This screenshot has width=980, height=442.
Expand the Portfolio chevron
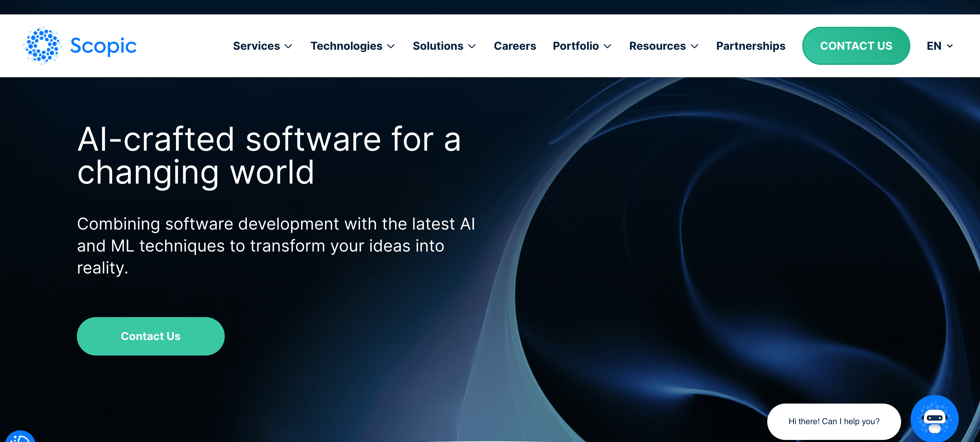(608, 46)
